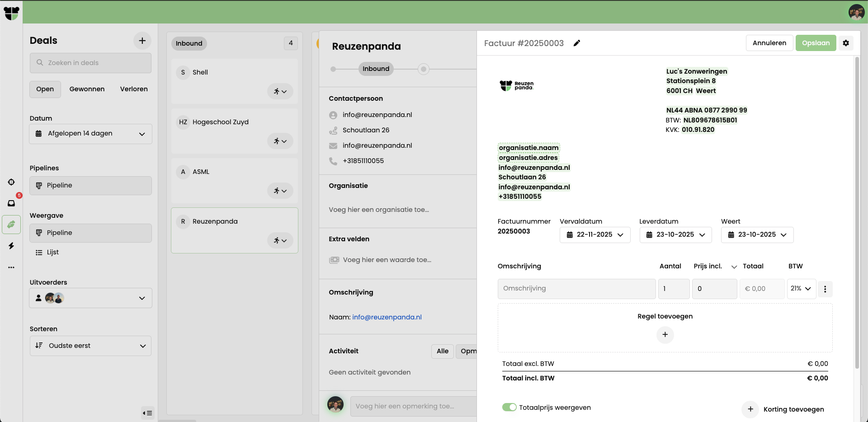
Task: Click the Opslaan button
Action: pos(816,43)
